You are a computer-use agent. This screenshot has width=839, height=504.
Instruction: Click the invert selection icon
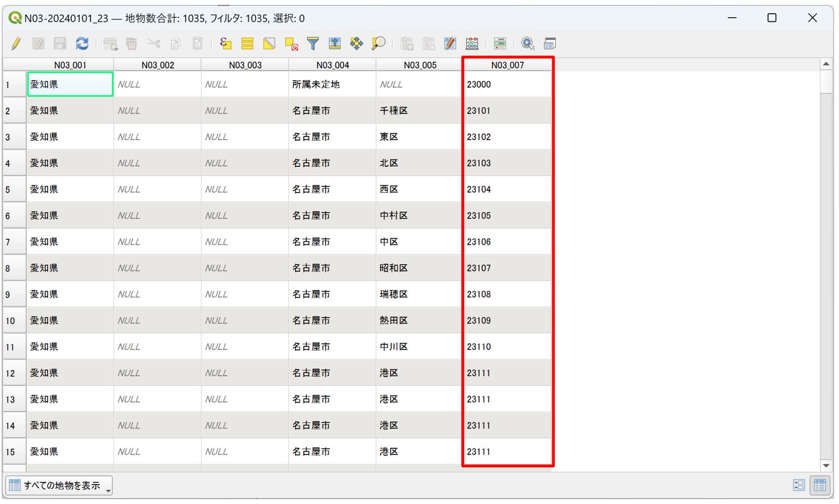click(x=269, y=44)
